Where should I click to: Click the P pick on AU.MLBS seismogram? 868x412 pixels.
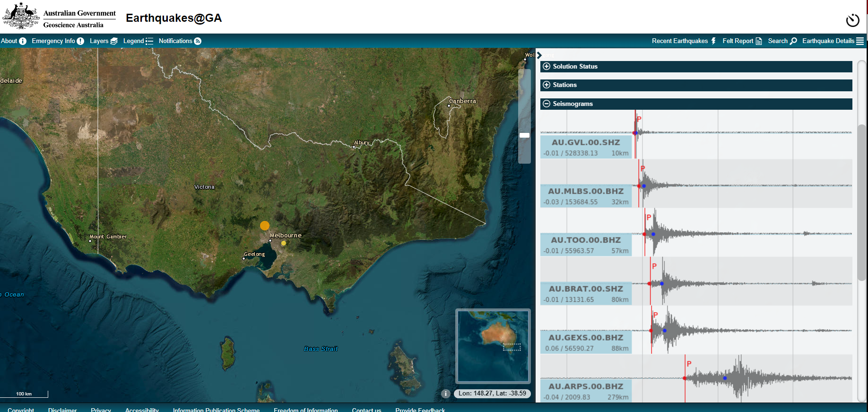click(642, 168)
